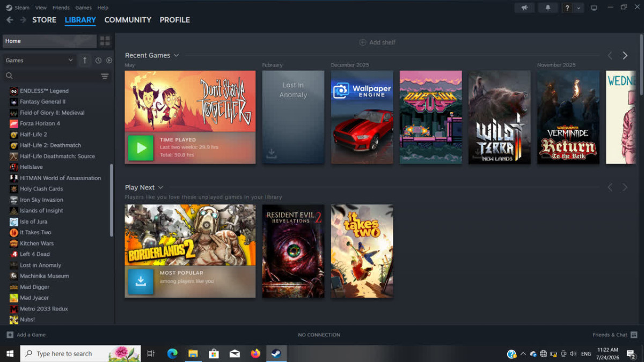
Task: Click the recent activity clock filter
Action: coord(98,61)
